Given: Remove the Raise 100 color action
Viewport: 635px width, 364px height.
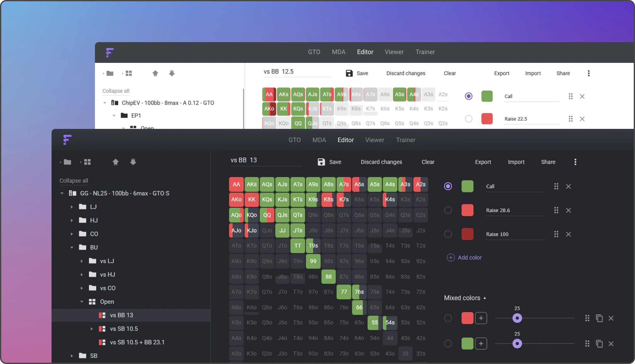Looking at the screenshot, I should coord(568,234).
